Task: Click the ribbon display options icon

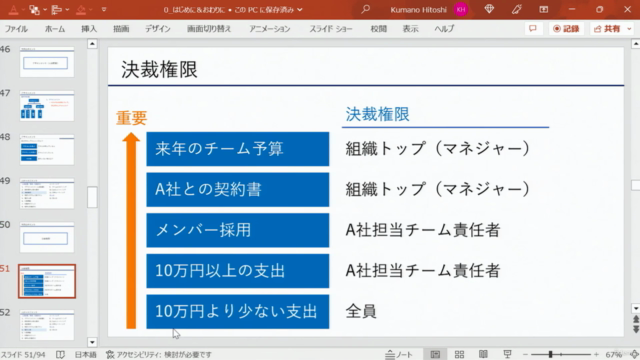Action: [x=543, y=9]
